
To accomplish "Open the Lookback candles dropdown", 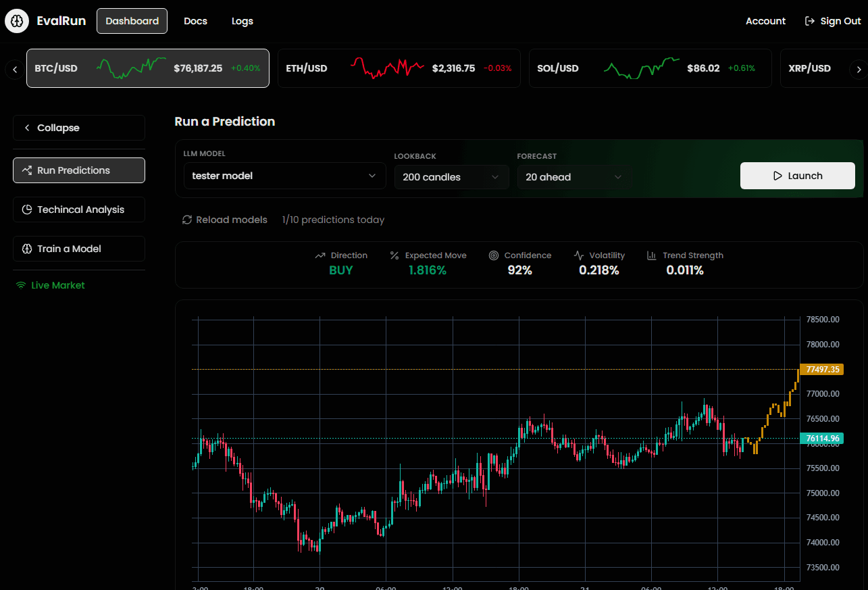I will pyautogui.click(x=451, y=177).
